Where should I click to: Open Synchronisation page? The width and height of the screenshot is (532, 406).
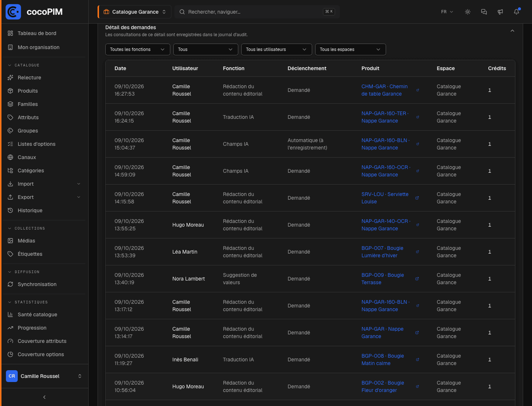(44, 284)
